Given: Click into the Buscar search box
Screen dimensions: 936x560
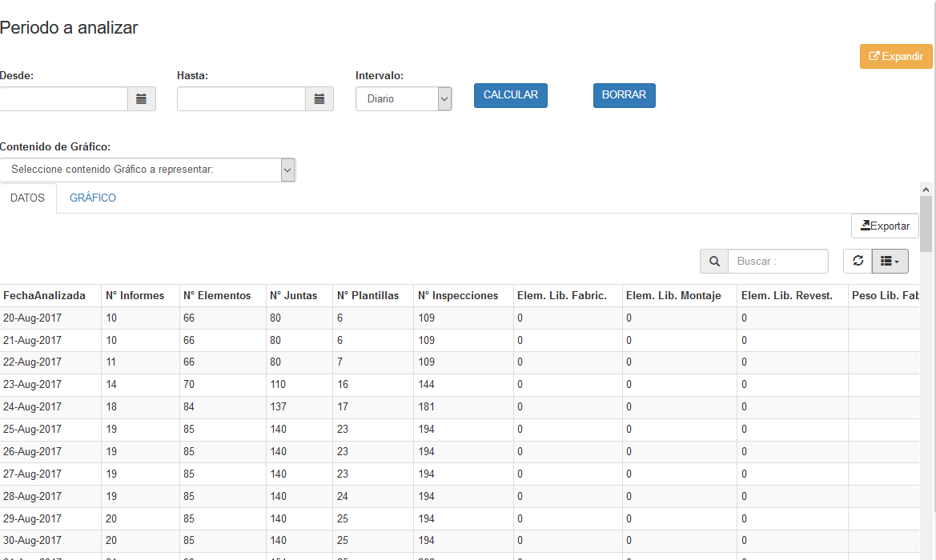Looking at the screenshot, I should click(777, 262).
